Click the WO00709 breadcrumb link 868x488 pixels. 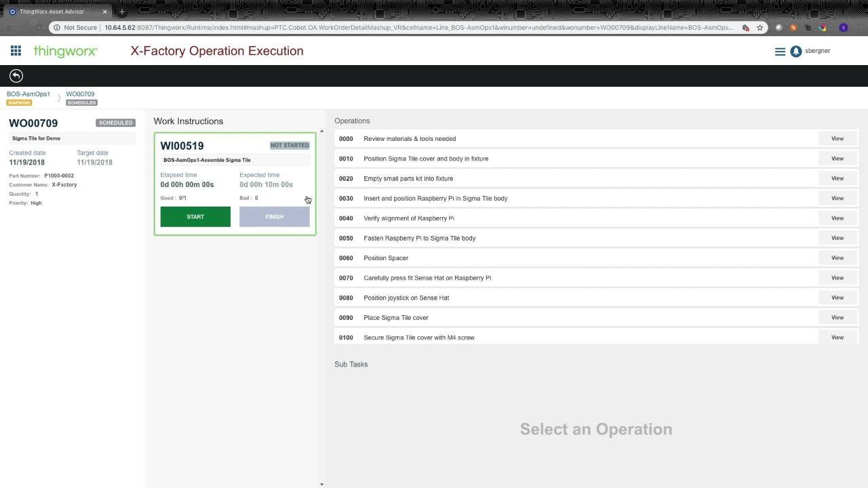(80, 94)
